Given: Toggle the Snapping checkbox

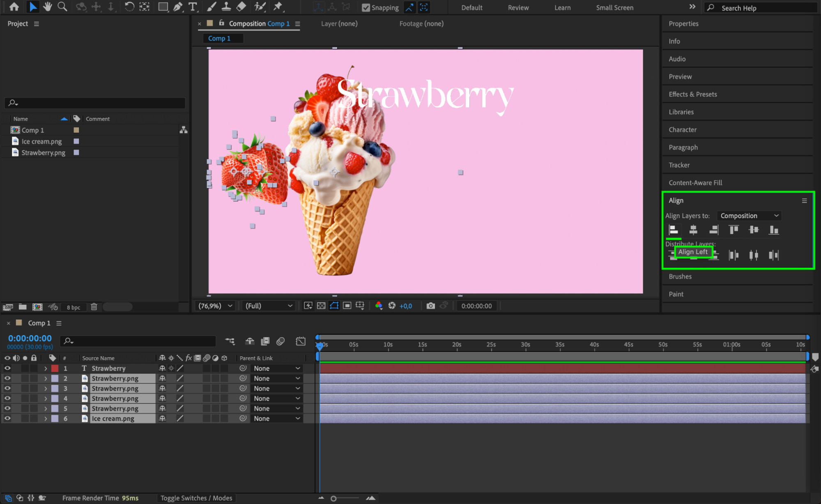Looking at the screenshot, I should (x=366, y=8).
